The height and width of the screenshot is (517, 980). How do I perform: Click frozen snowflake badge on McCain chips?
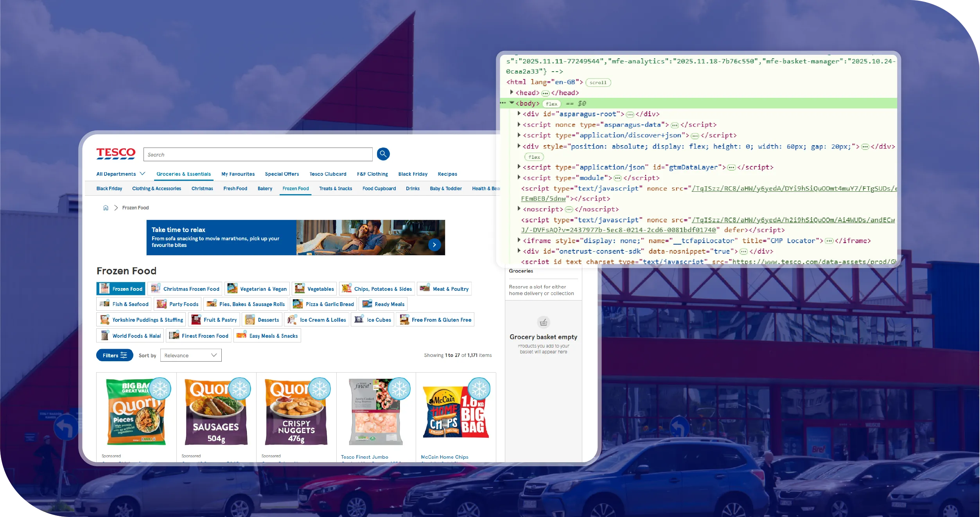[479, 388]
